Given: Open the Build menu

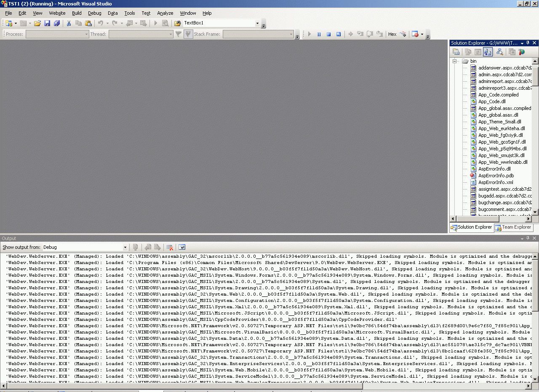Looking at the screenshot, I should [x=77, y=13].
